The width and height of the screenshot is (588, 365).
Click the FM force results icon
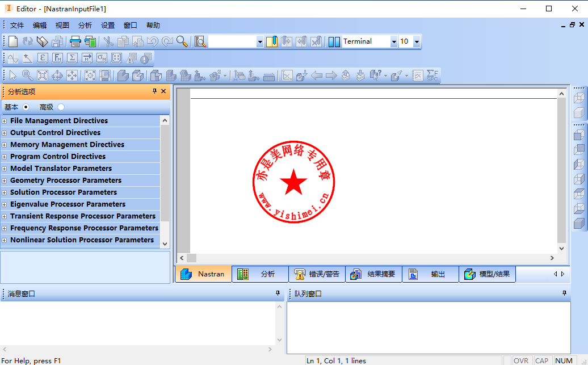pos(57,58)
